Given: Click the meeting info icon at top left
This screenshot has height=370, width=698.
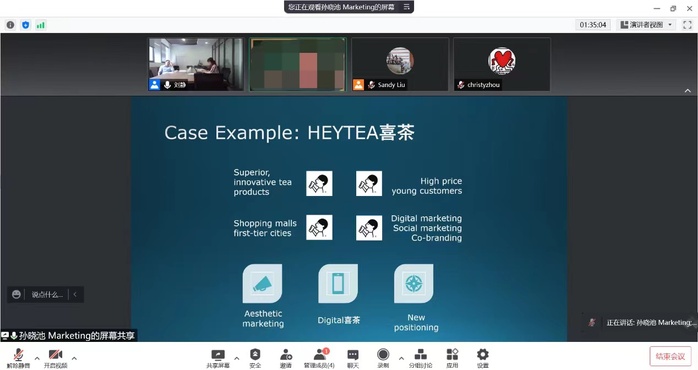Looking at the screenshot, I should [10, 25].
